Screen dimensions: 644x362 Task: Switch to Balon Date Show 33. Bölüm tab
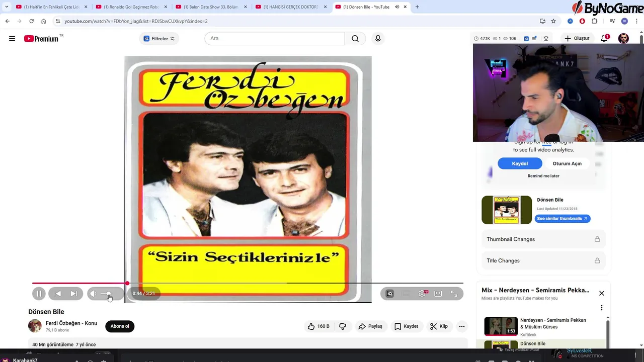pos(210,7)
